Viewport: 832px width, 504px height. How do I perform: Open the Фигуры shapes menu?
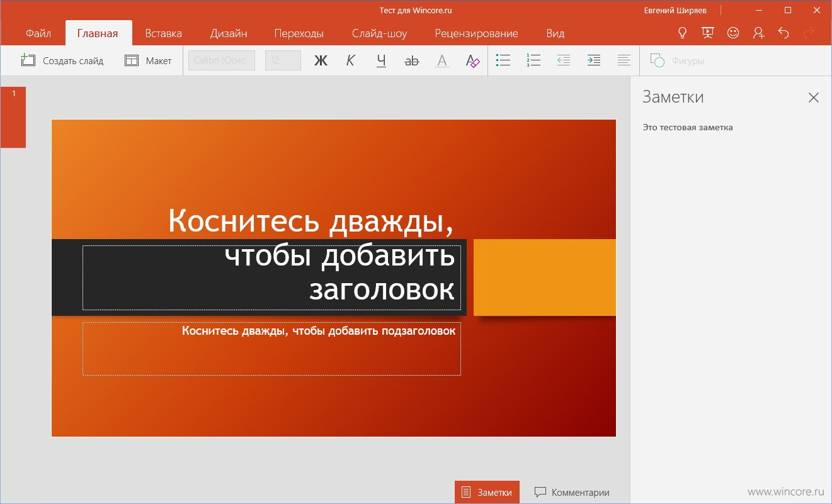677,61
